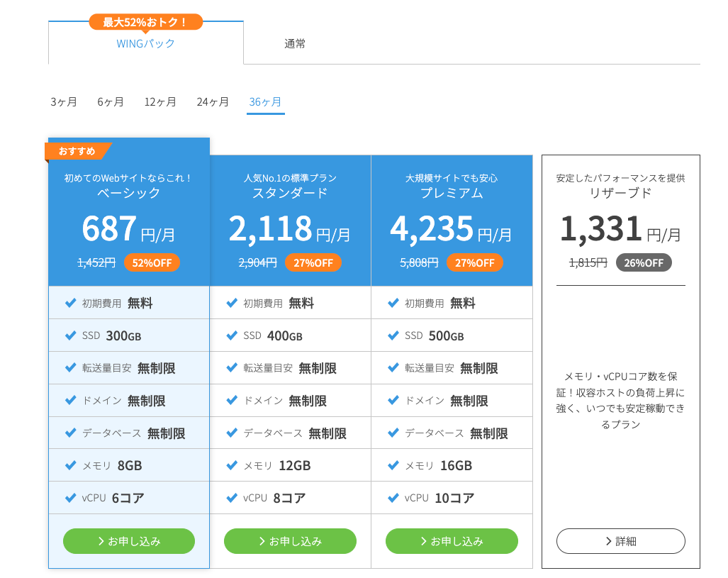
Task: Click the 4,235 円/月 price
Action: tap(451, 229)
